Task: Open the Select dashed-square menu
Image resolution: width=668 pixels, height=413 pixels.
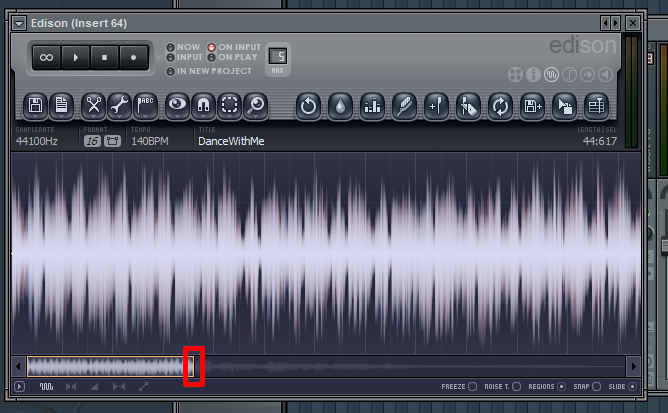Action: [x=230, y=106]
